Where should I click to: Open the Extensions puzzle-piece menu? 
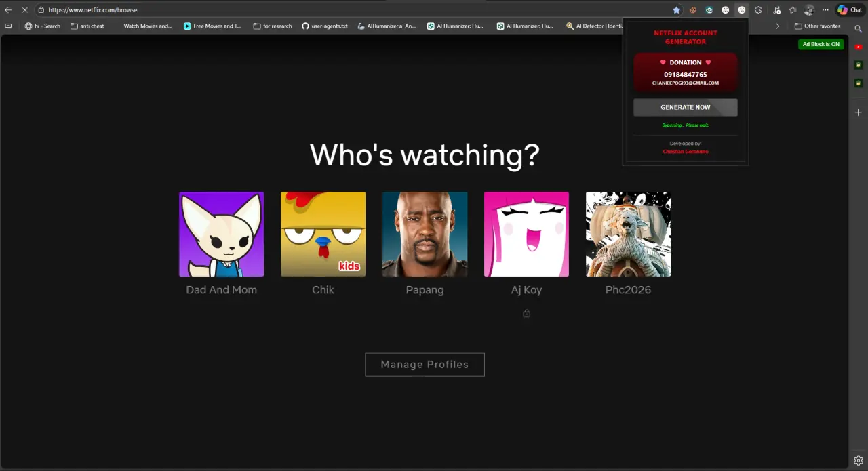(x=758, y=10)
